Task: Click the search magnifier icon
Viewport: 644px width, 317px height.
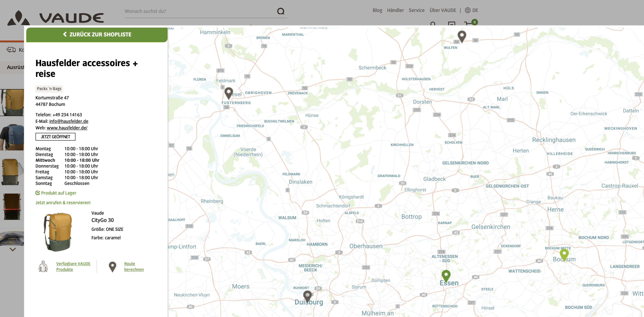Action: coord(281,11)
